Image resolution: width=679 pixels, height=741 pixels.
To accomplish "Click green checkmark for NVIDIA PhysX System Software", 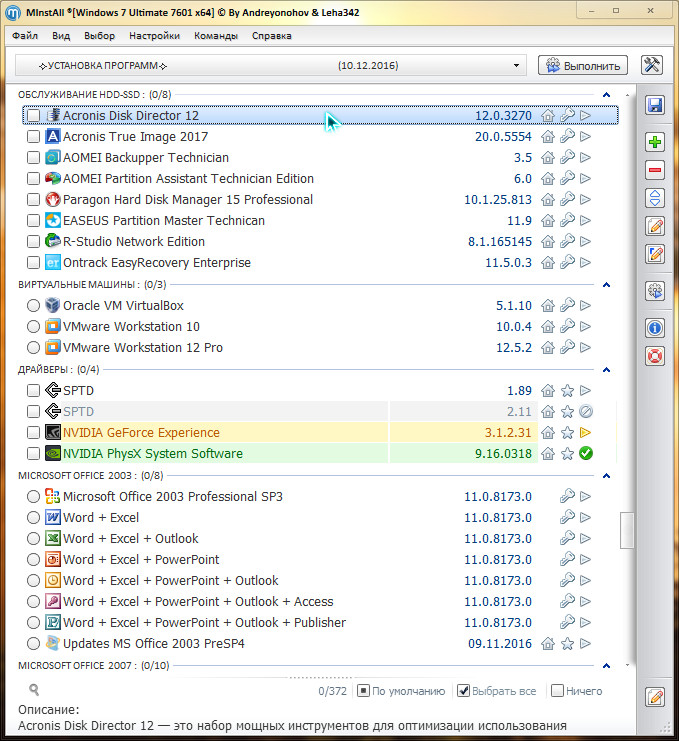I will tap(585, 454).
